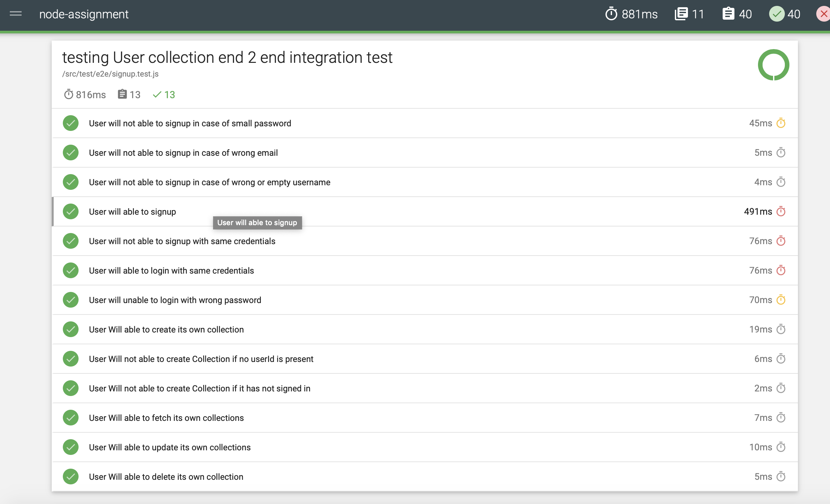Click the suite's 13 passed tests filter
The width and height of the screenshot is (830, 504).
click(164, 95)
